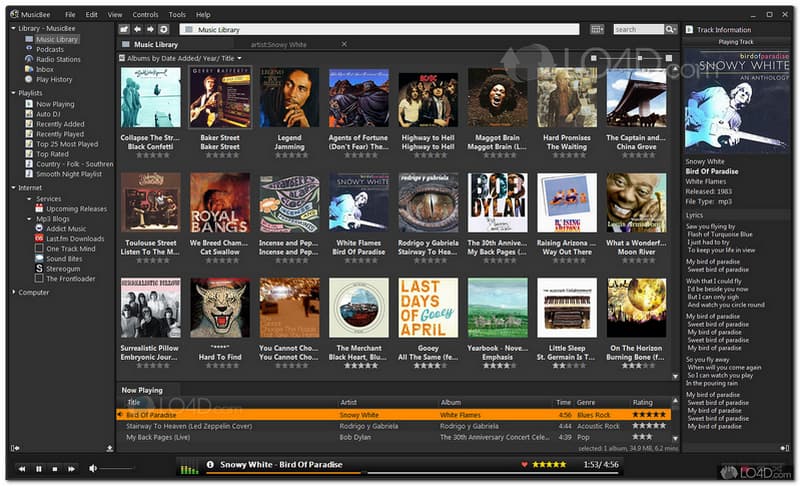Open the Edit menu
The height and width of the screenshot is (486, 800).
pos(91,15)
